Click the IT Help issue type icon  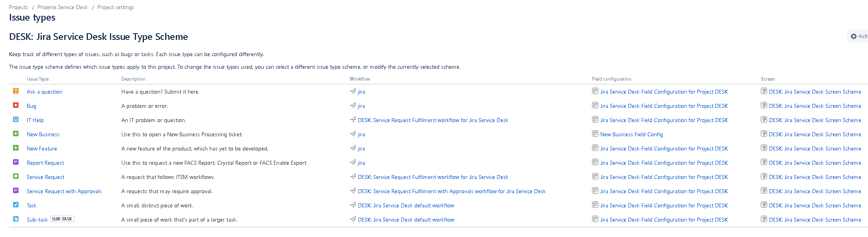(16, 119)
